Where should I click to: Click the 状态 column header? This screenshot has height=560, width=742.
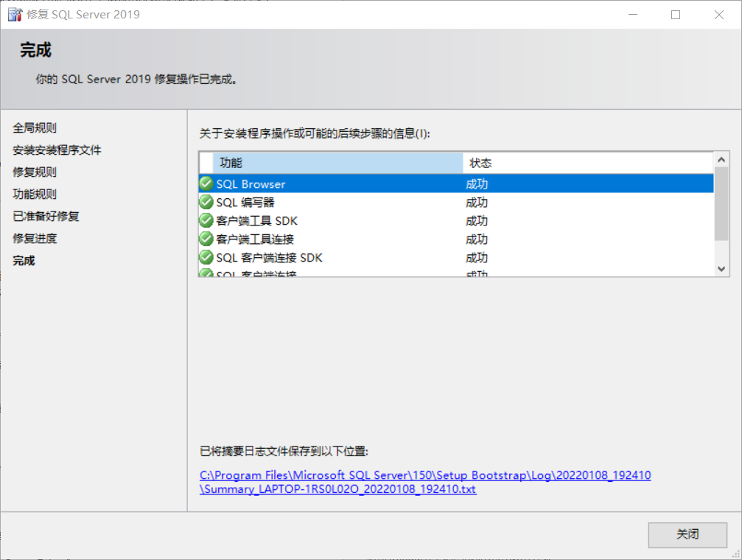click(588, 163)
